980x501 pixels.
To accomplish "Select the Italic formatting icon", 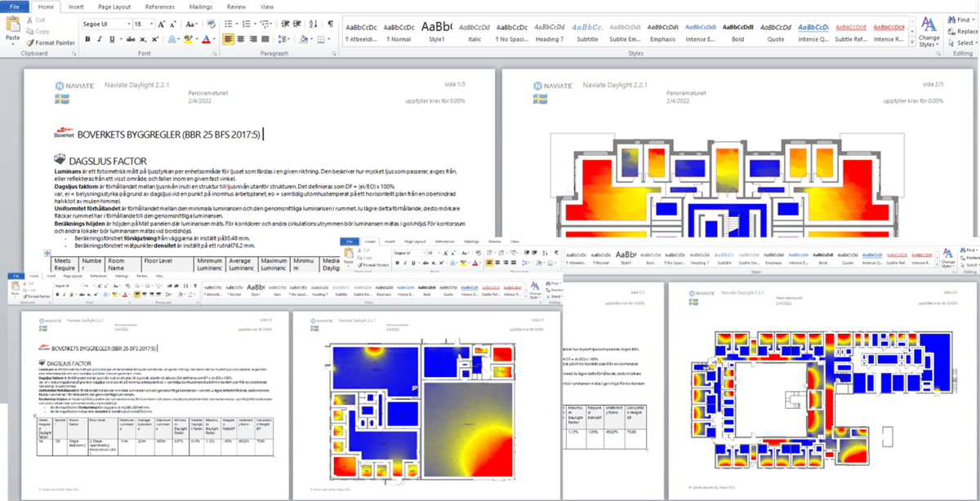I will click(99, 38).
